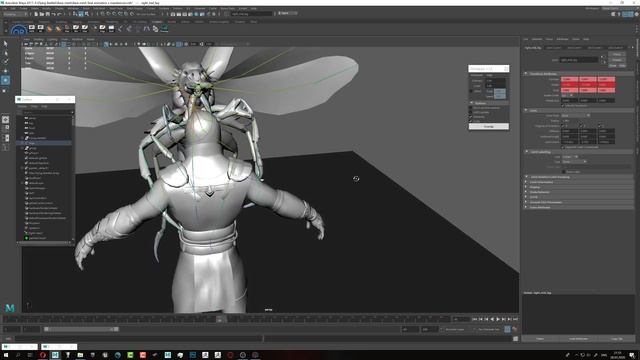Open the Script Editor icon at bottom right
The height and width of the screenshot is (360, 640).
click(516, 339)
